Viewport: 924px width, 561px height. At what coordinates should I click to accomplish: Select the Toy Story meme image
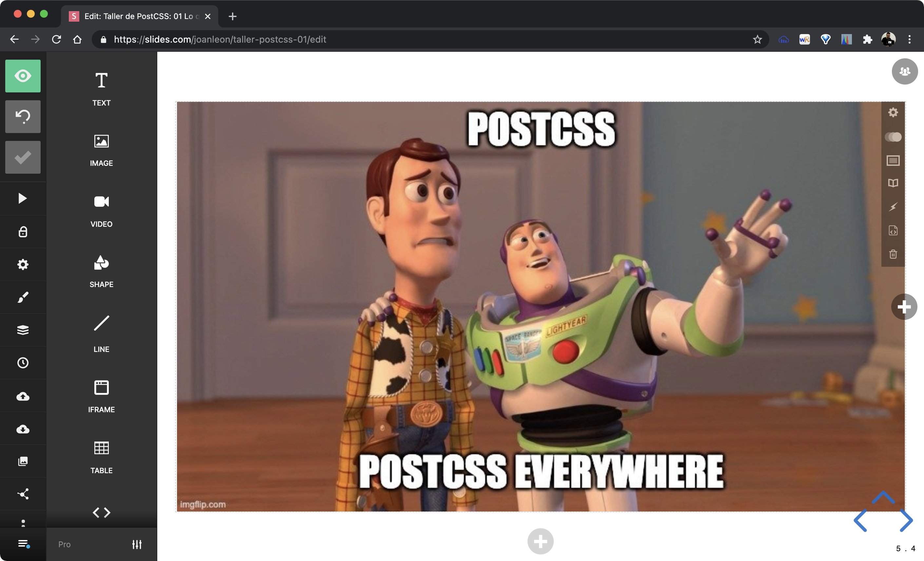point(540,306)
